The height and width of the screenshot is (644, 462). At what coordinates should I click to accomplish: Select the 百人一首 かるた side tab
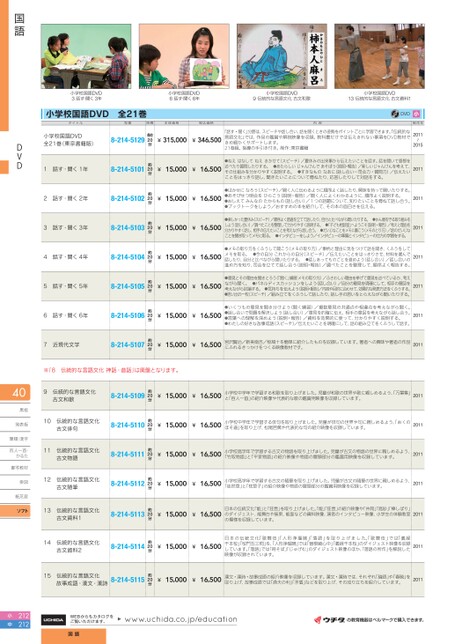pos(15,453)
